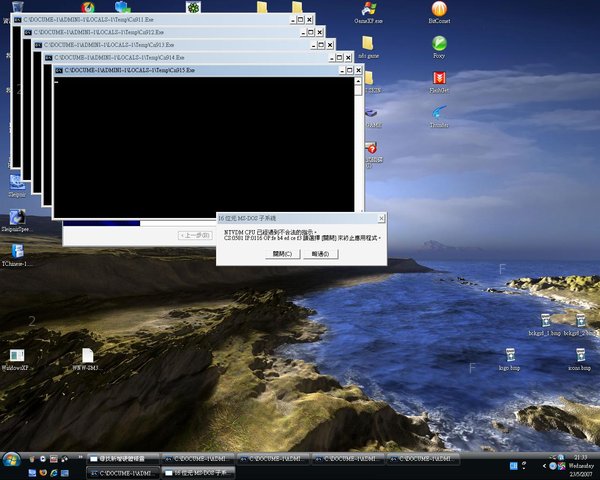
Task: Click the media player quick launch icon
Action: (43, 459)
